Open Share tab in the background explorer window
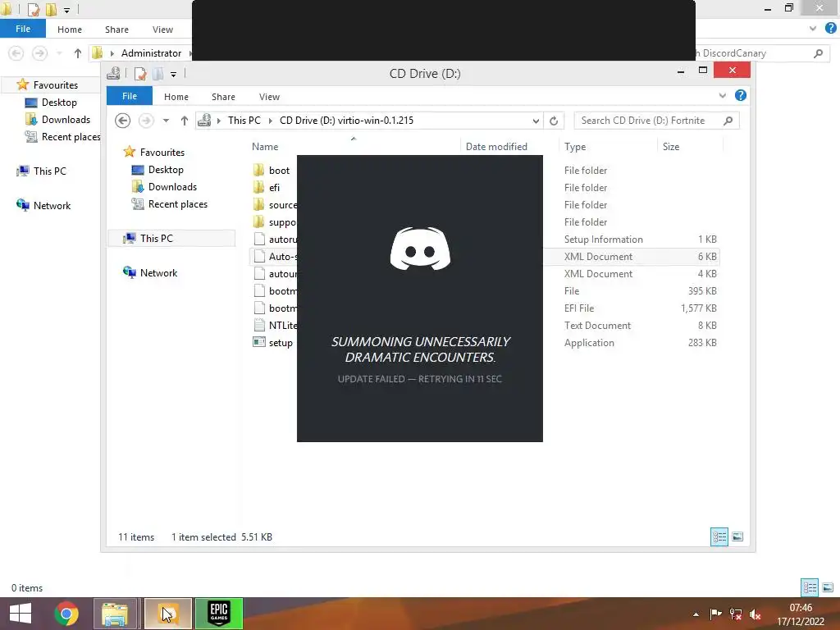The height and width of the screenshot is (630, 840). pos(116,30)
